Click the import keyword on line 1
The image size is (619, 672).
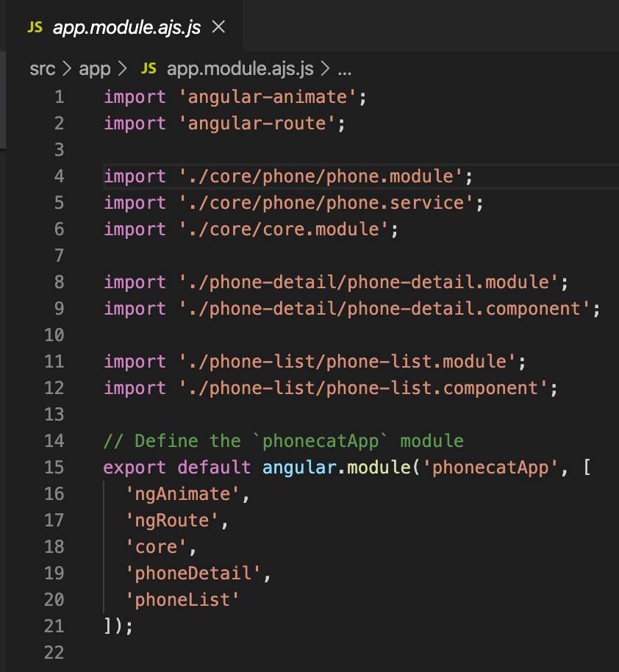[x=135, y=97]
